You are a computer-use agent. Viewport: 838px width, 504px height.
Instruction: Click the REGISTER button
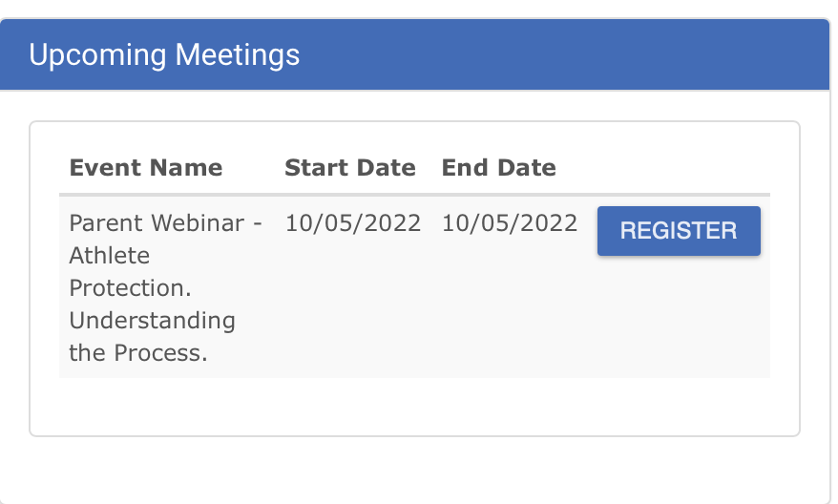679,231
